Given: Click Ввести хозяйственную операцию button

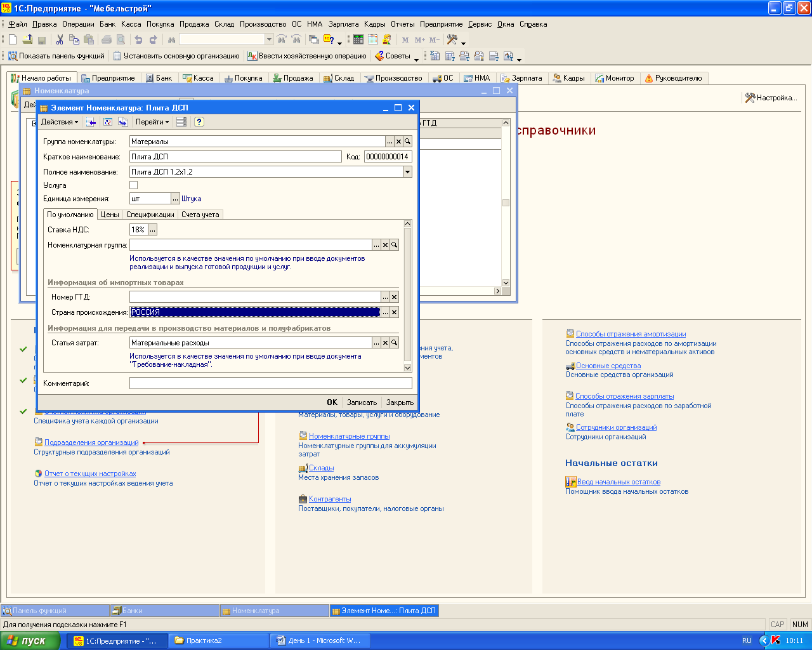Looking at the screenshot, I should coord(307,56).
